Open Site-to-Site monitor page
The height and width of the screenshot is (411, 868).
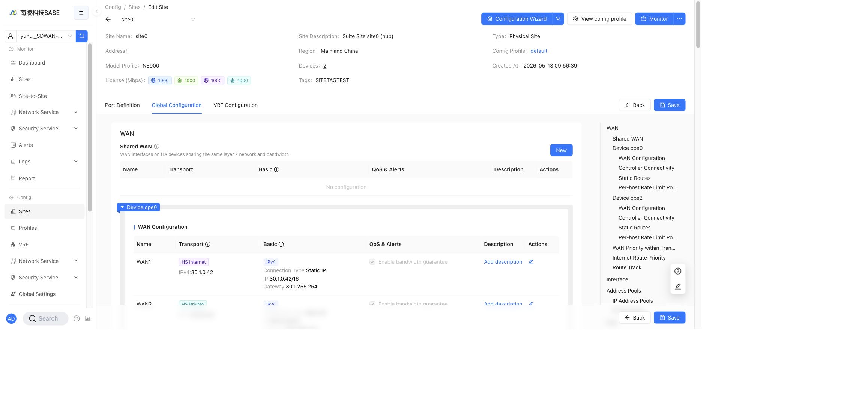pyautogui.click(x=45, y=96)
